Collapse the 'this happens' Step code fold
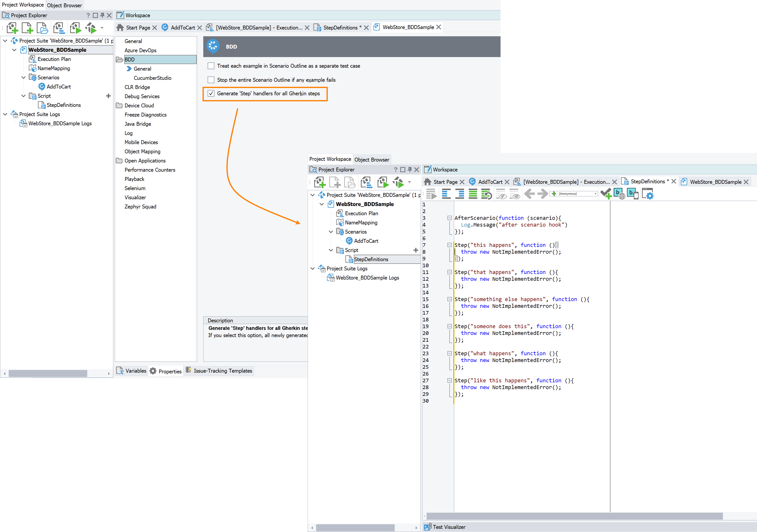This screenshot has height=532, width=757. pos(449,245)
